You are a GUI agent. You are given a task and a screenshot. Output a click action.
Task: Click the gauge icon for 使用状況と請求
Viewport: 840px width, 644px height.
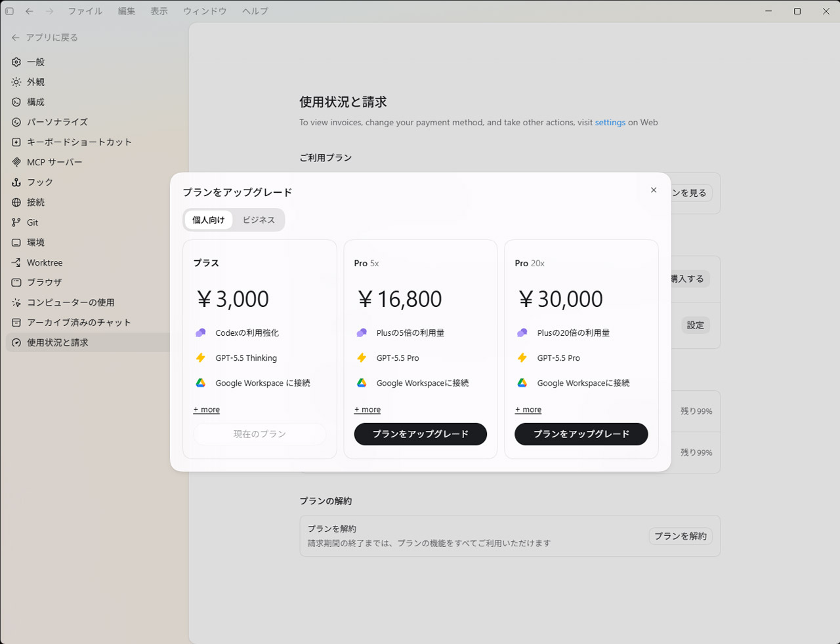pyautogui.click(x=16, y=342)
